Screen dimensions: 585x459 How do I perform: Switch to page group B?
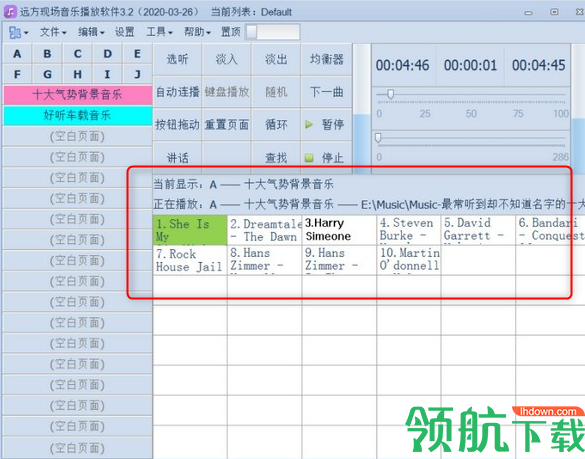pos(47,54)
